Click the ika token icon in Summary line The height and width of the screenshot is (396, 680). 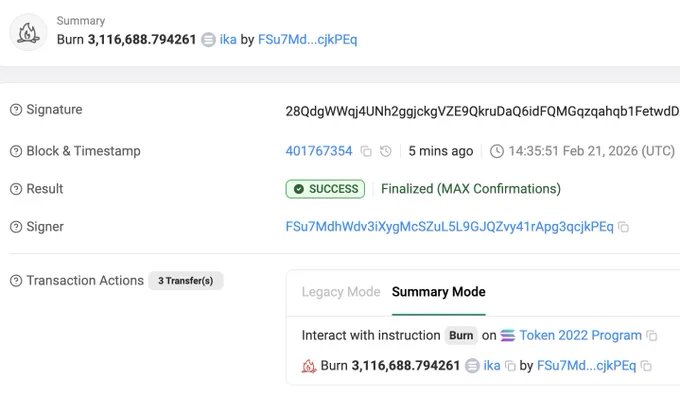[208, 39]
